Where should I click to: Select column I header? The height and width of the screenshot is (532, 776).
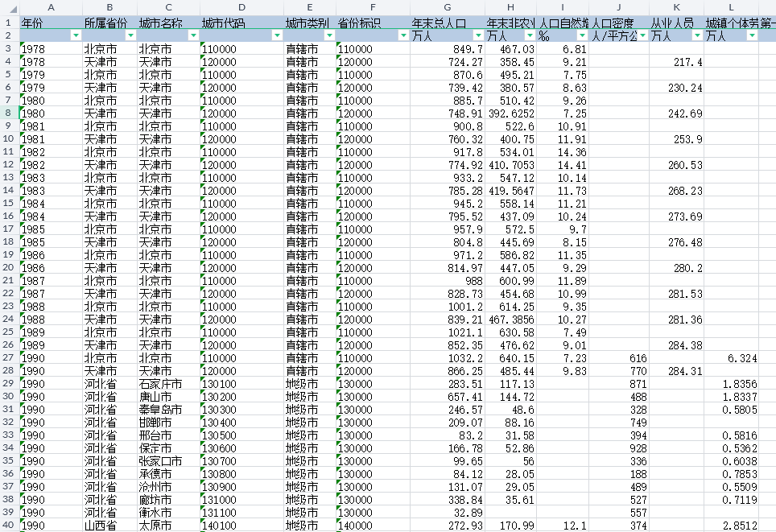pyautogui.click(x=562, y=7)
